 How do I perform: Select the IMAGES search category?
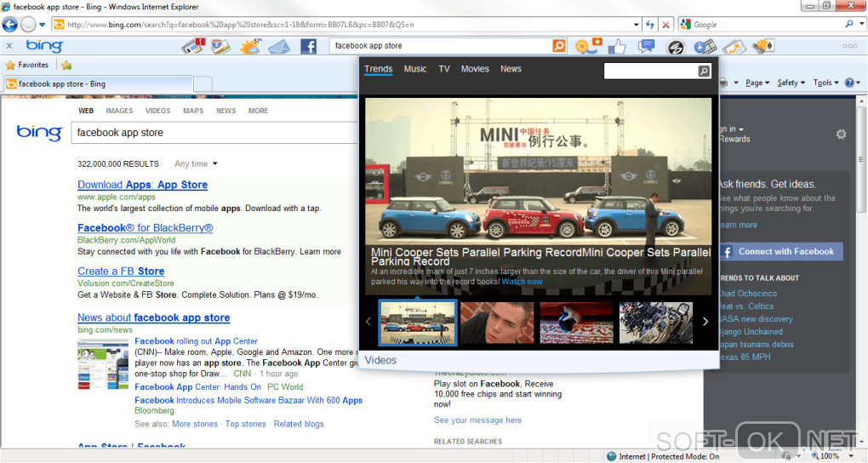coord(119,111)
